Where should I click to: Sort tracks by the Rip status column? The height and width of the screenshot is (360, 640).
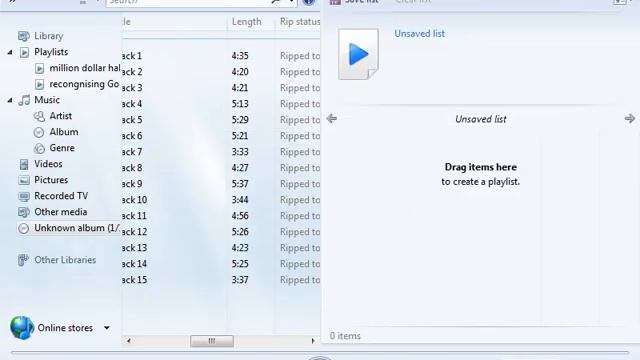pos(300,22)
